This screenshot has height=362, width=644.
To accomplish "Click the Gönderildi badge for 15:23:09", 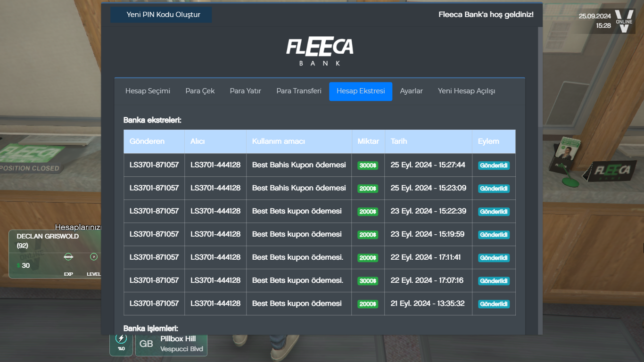I will (494, 189).
